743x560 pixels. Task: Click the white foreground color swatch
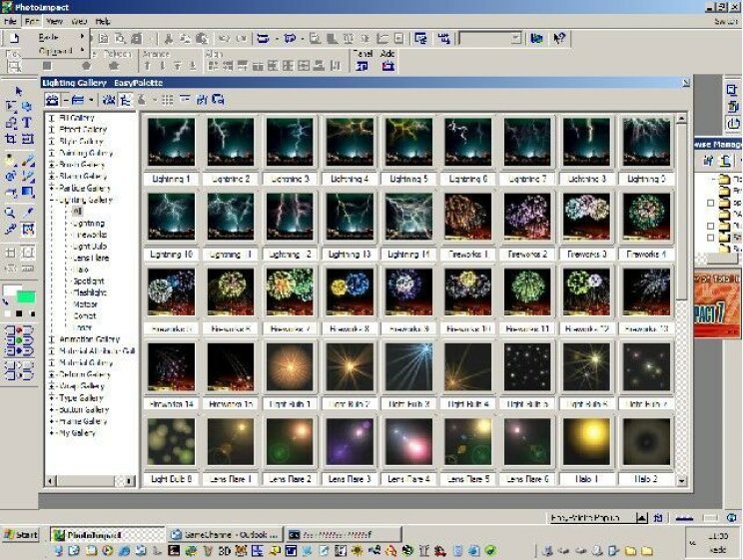tap(10, 291)
